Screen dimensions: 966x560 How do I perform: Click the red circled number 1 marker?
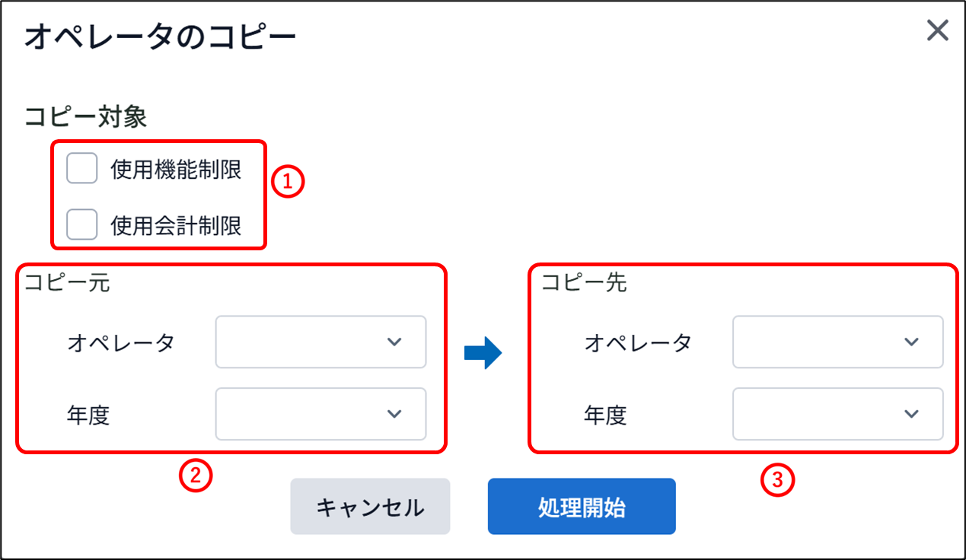pos(289,183)
